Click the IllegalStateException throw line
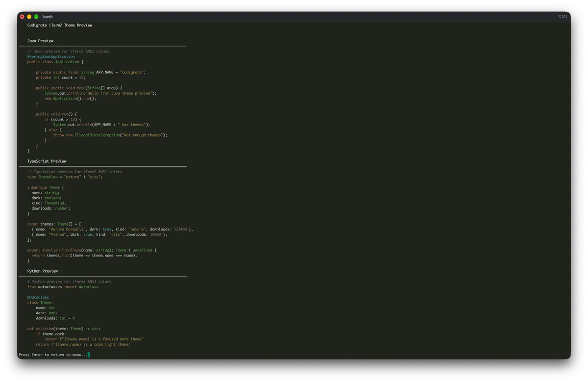Viewport: 588px width, 382px height. click(110, 135)
